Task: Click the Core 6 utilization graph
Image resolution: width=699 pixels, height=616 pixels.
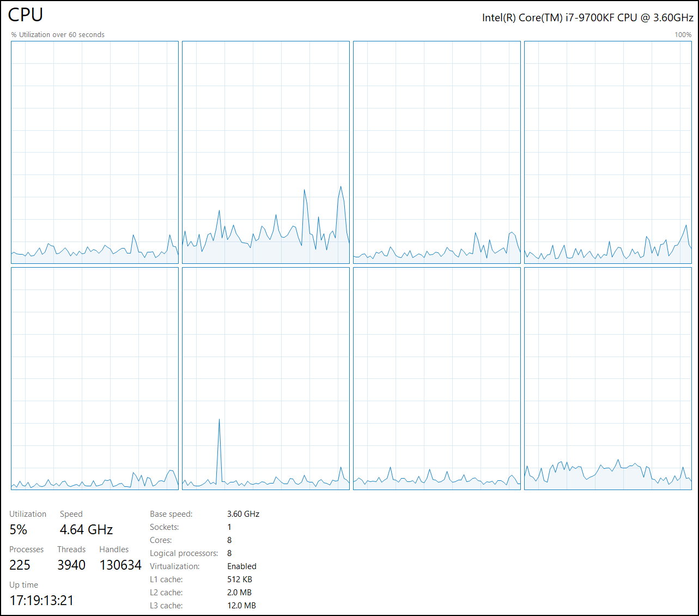Action: (x=436, y=379)
